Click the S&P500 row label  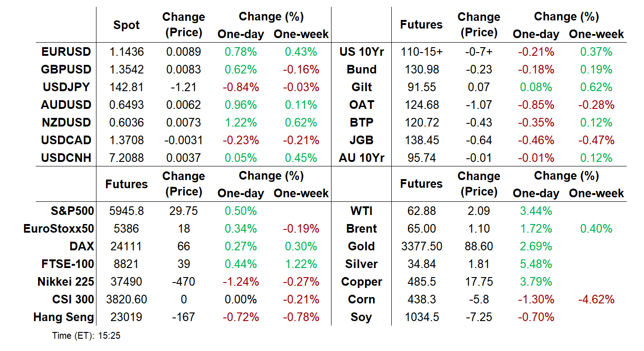[72, 211]
